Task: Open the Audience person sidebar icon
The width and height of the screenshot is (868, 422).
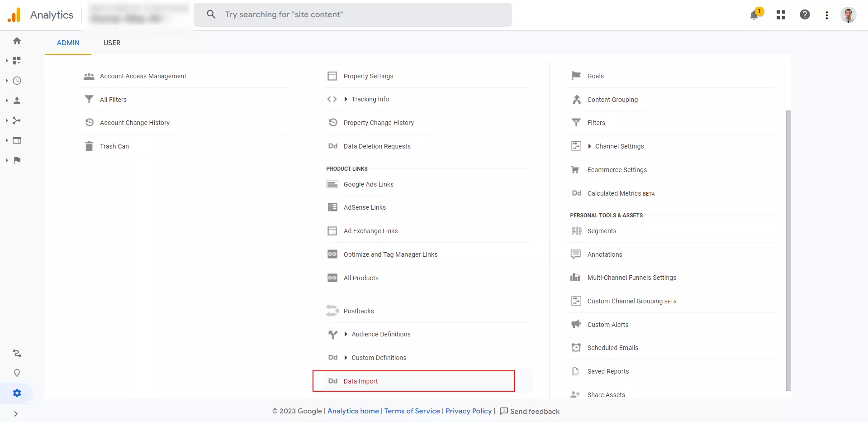Action: click(x=17, y=101)
